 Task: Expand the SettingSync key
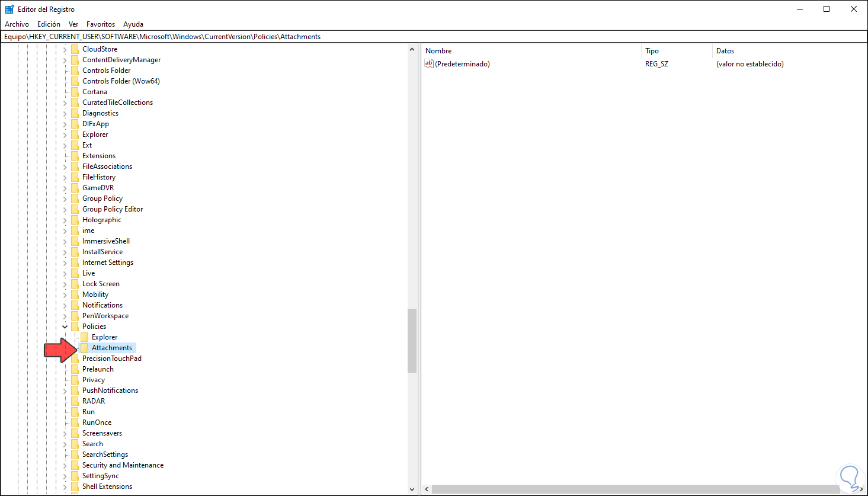(65, 476)
